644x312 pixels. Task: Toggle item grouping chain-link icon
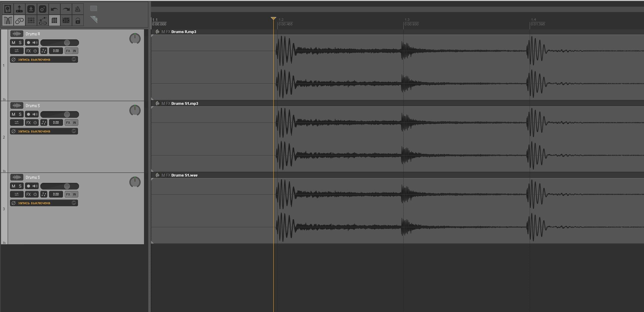pyautogui.click(x=19, y=20)
